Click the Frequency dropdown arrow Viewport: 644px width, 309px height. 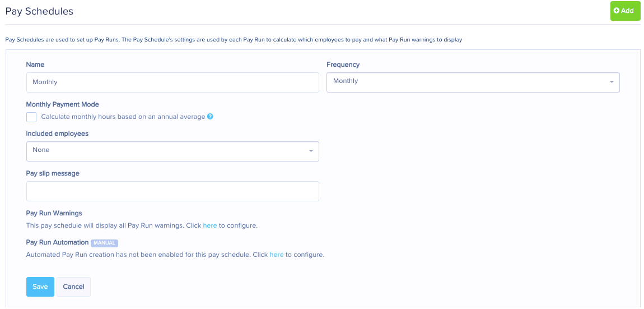[x=612, y=82]
